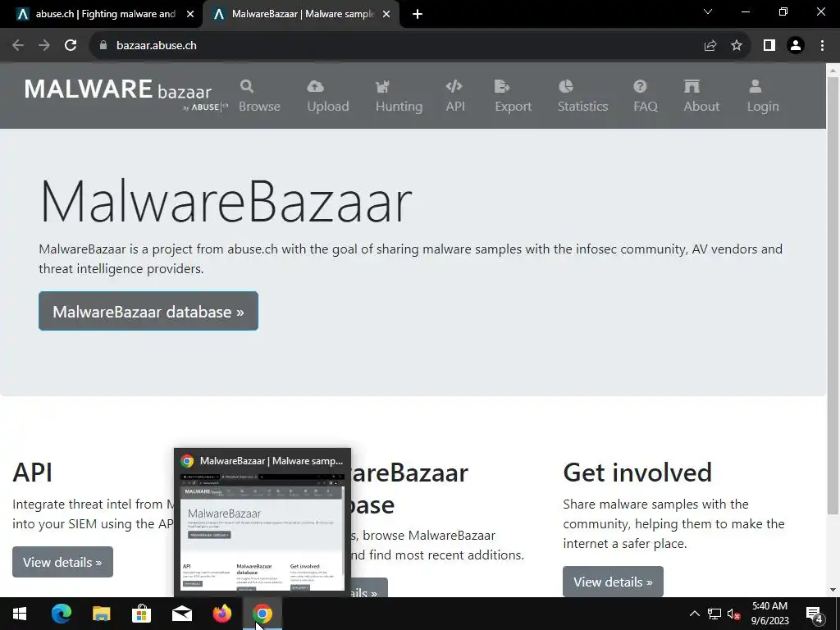The width and height of the screenshot is (840, 630).
Task: Click the Get involved heading
Action: (x=637, y=472)
